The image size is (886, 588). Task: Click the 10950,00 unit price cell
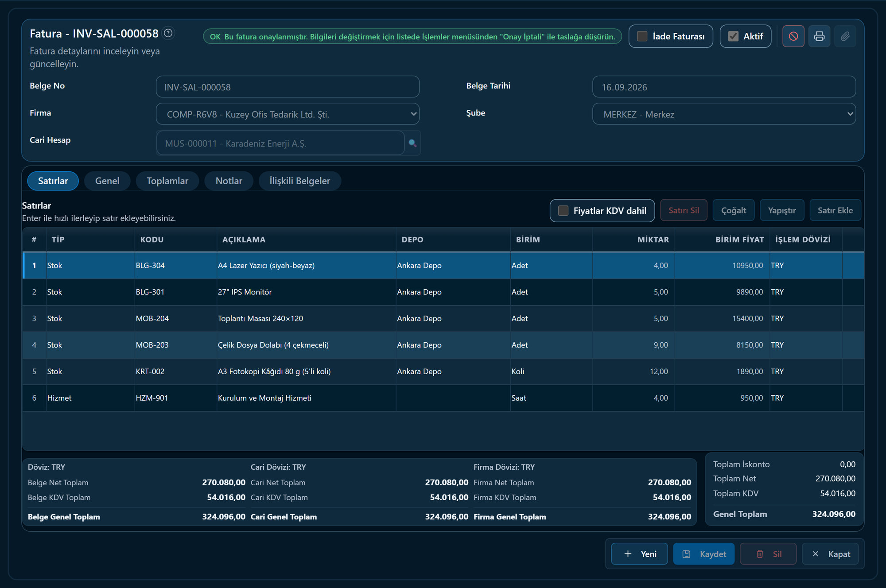click(x=722, y=266)
